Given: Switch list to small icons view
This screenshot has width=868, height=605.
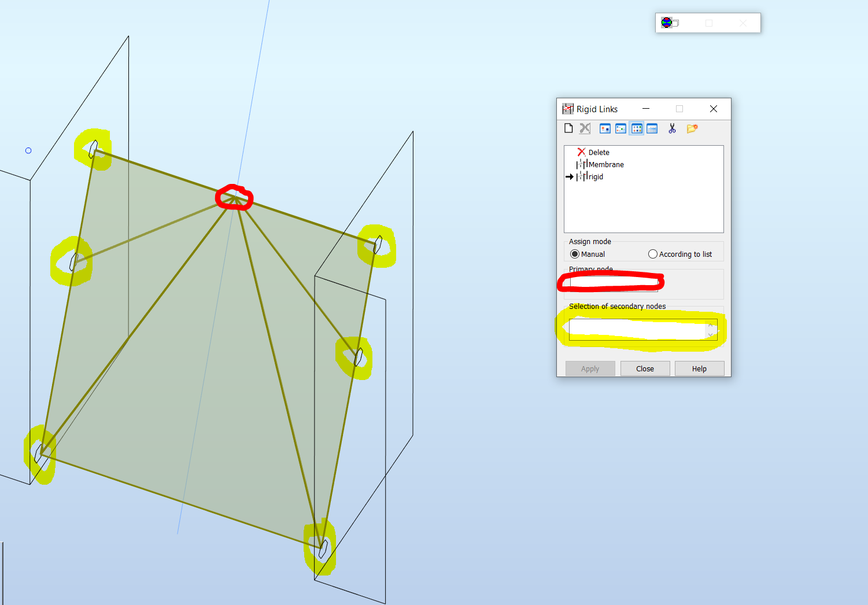Looking at the screenshot, I should tap(620, 128).
